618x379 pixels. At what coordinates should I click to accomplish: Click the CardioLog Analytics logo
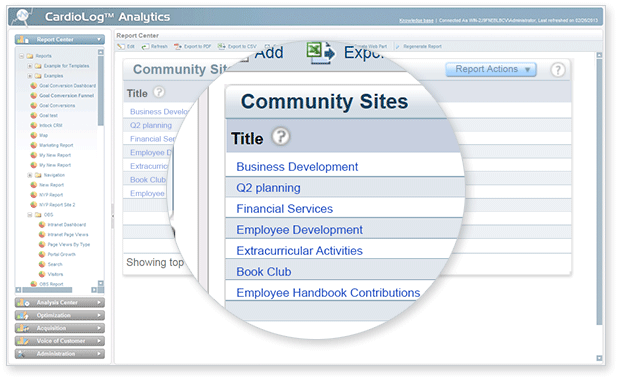(x=23, y=17)
